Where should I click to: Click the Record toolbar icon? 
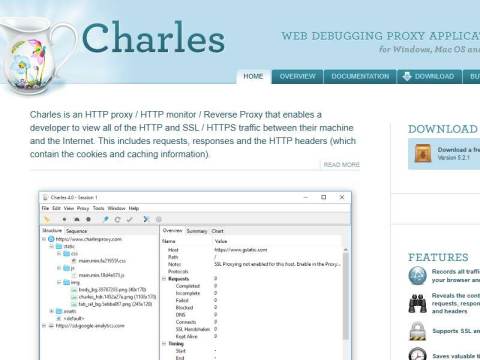pos(64,219)
